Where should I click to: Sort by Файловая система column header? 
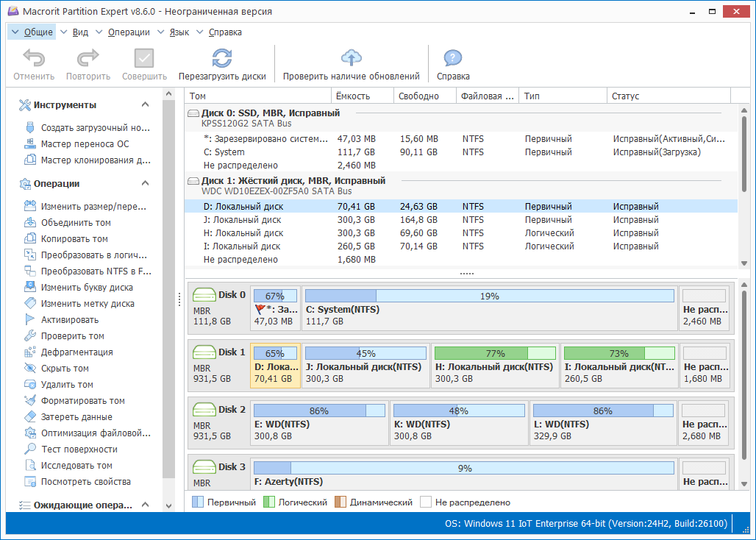point(487,96)
